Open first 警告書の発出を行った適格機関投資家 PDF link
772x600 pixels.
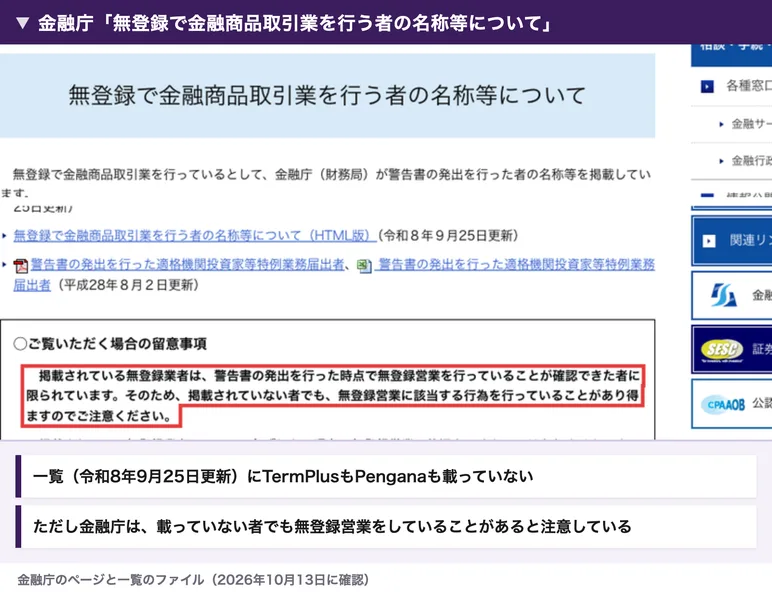187,265
